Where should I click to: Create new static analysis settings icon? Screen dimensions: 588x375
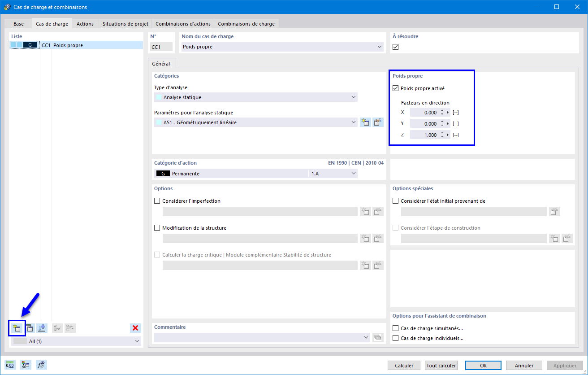(365, 122)
